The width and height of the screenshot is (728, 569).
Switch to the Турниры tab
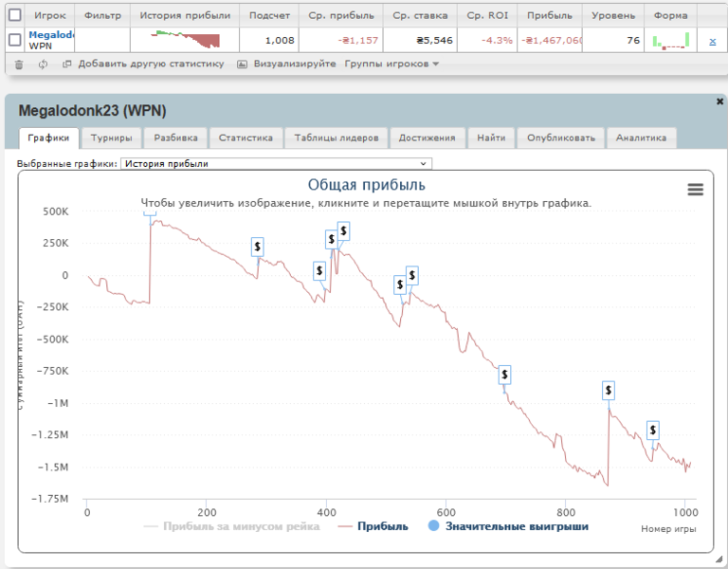(111, 138)
